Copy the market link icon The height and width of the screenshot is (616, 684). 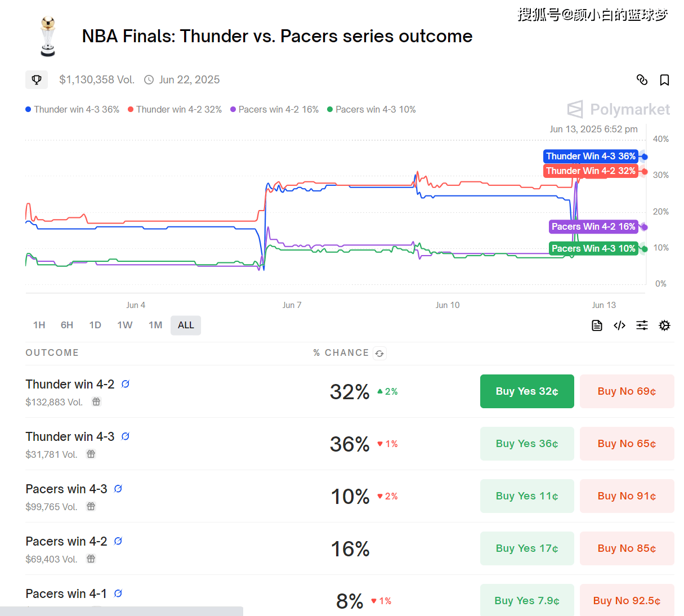642,80
